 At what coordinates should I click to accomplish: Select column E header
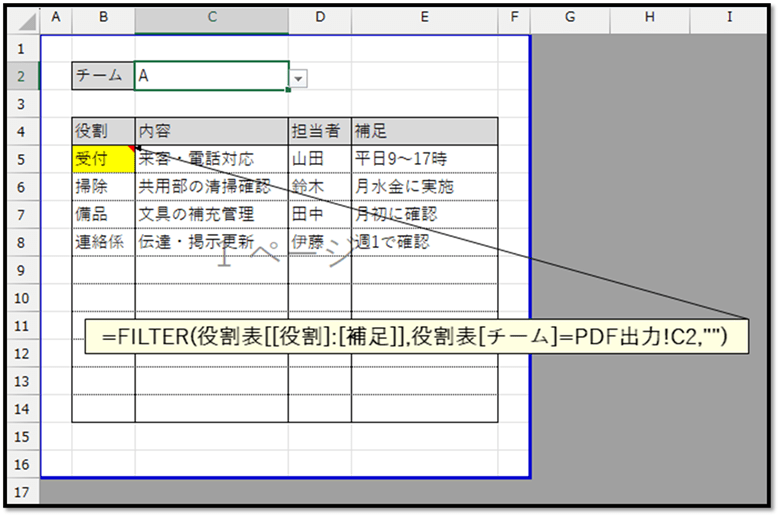[424, 18]
